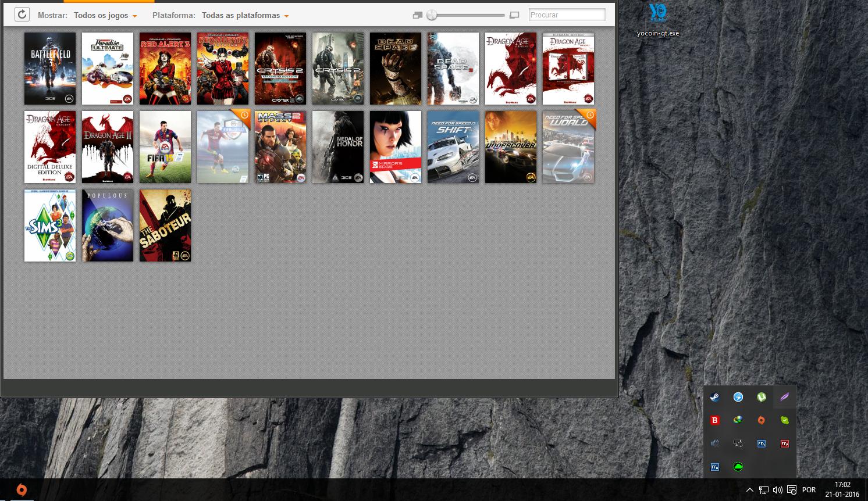Select the Mass Effect 2 cover
The height and width of the screenshot is (501, 868).
pos(280,147)
